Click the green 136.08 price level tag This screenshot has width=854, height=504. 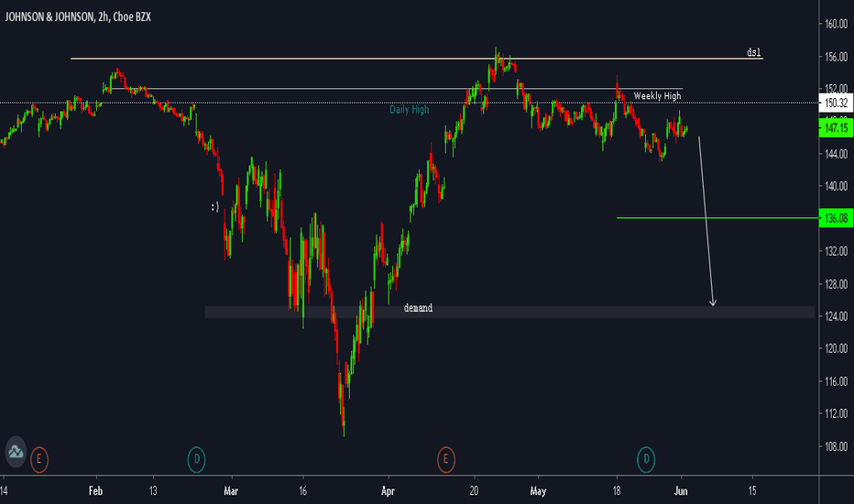coord(836,218)
